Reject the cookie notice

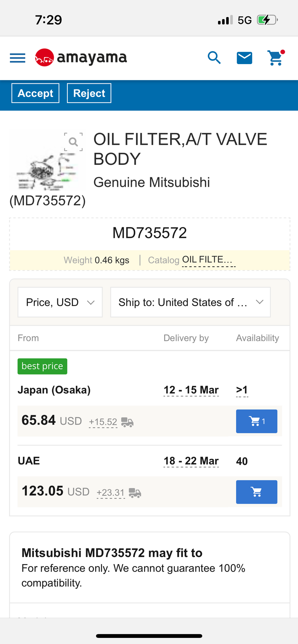coord(89,93)
